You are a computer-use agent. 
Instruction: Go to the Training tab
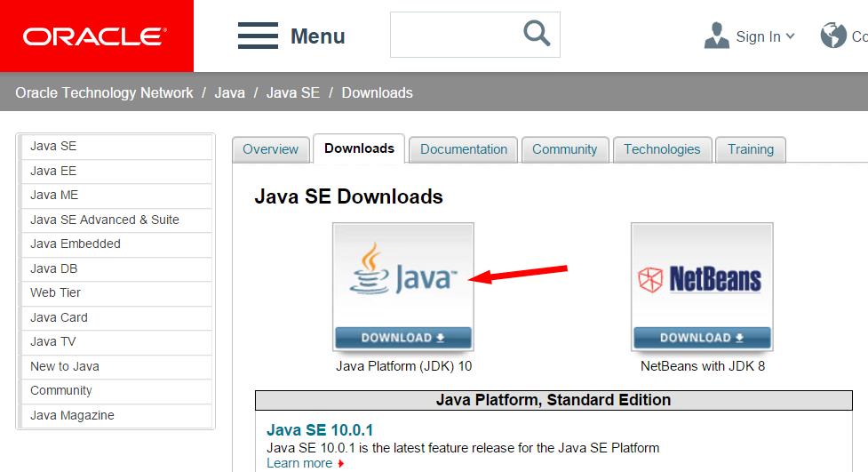751,149
